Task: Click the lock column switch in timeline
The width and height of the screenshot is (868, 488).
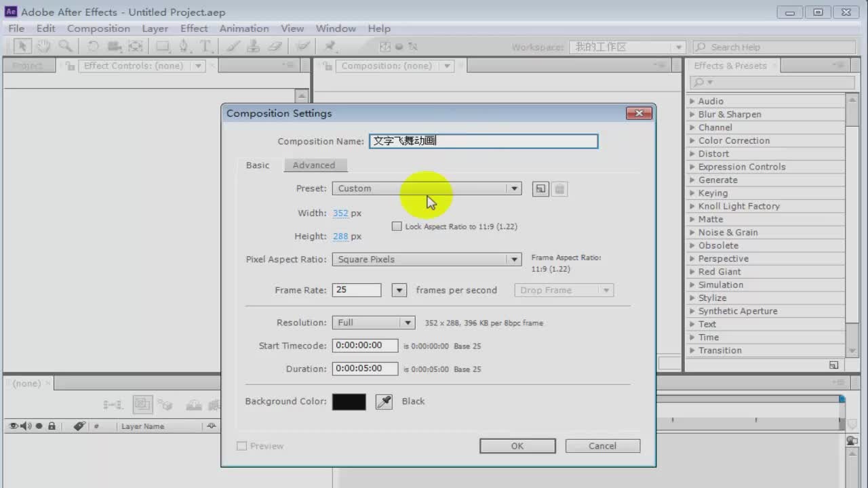Action: coord(52,426)
